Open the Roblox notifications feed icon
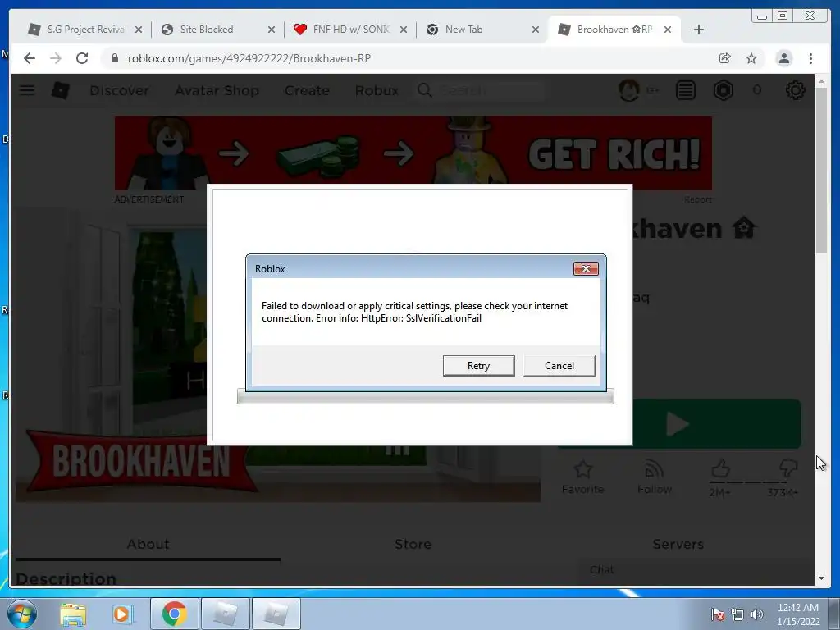This screenshot has width=840, height=630. pos(686,90)
